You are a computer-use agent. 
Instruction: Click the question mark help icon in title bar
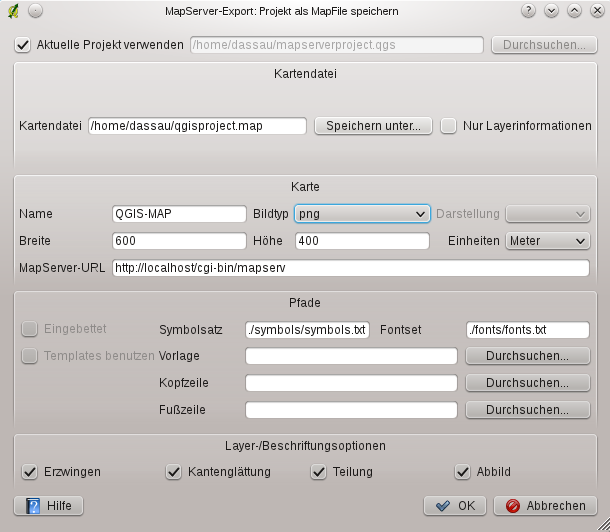tap(528, 10)
